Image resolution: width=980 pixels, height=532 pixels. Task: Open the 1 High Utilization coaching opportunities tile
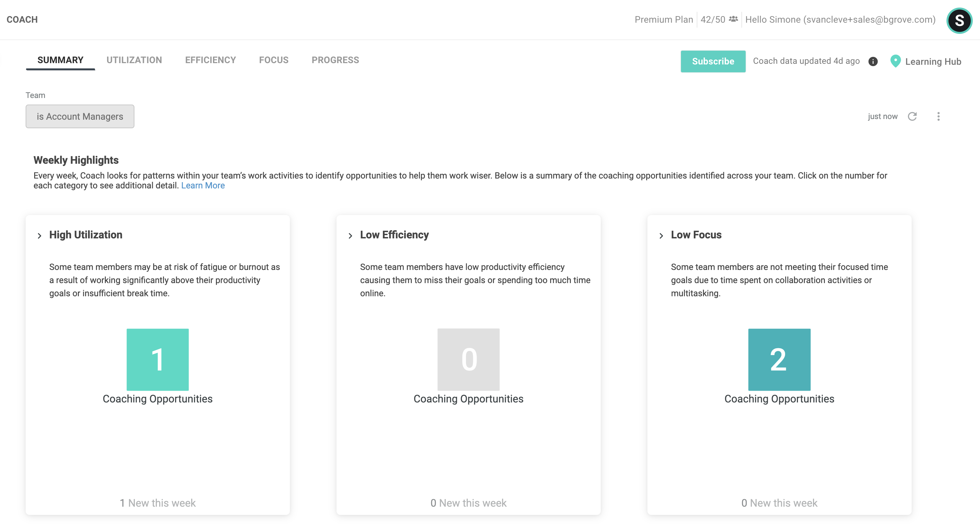point(157,360)
